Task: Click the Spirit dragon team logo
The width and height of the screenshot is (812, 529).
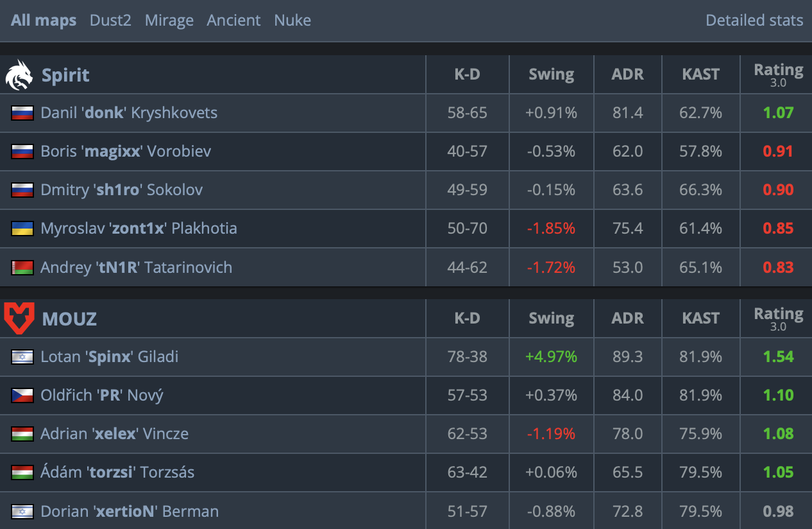Action: point(19,75)
